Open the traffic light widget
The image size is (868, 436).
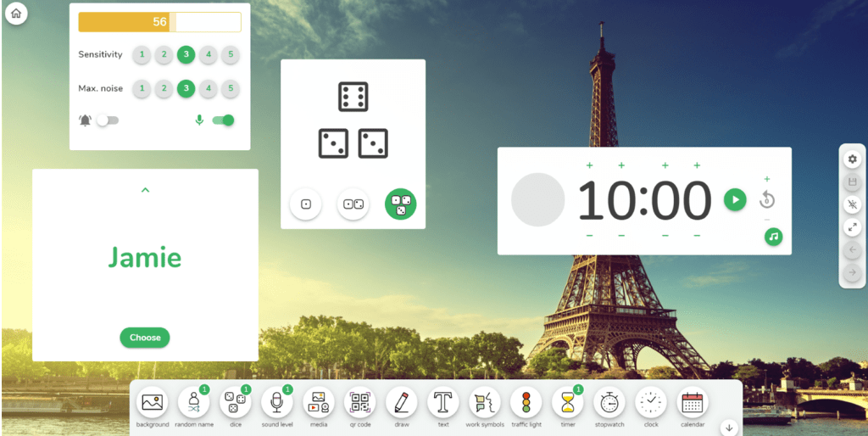526,402
